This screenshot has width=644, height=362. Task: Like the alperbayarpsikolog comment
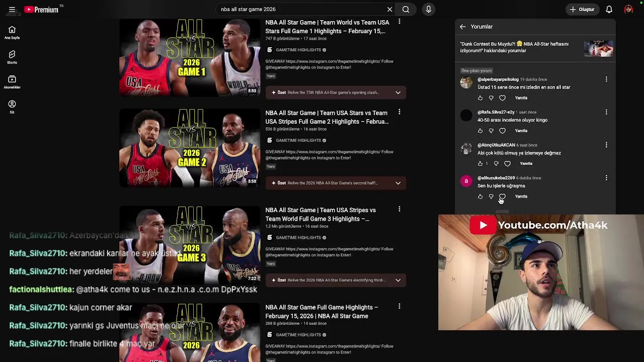pos(480,98)
